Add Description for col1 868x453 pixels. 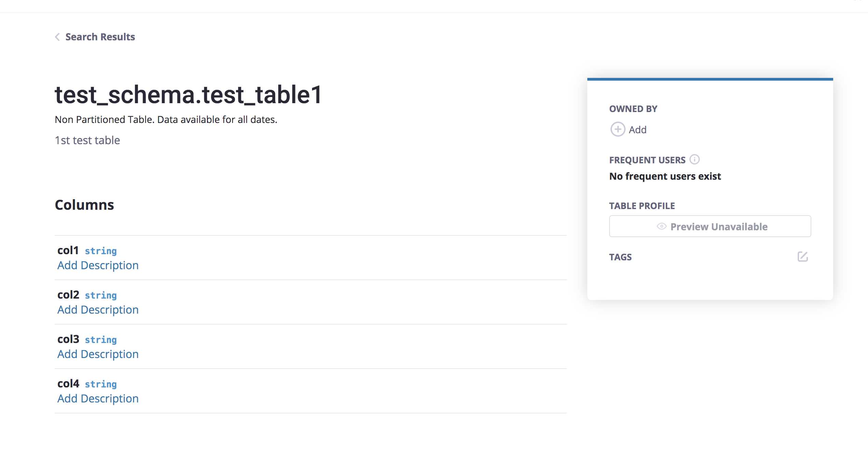[98, 265]
